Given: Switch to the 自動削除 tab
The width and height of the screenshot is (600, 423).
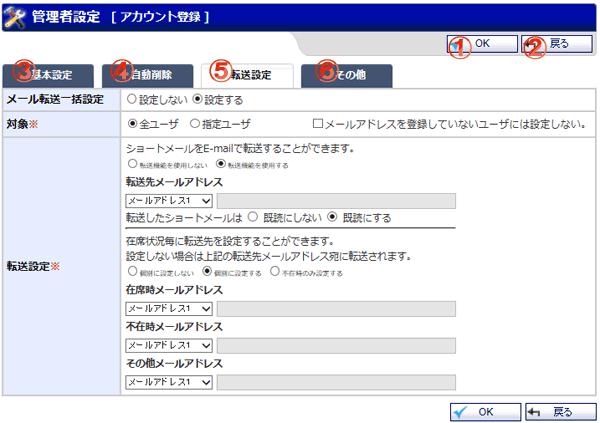Looking at the screenshot, I should pyautogui.click(x=147, y=75).
